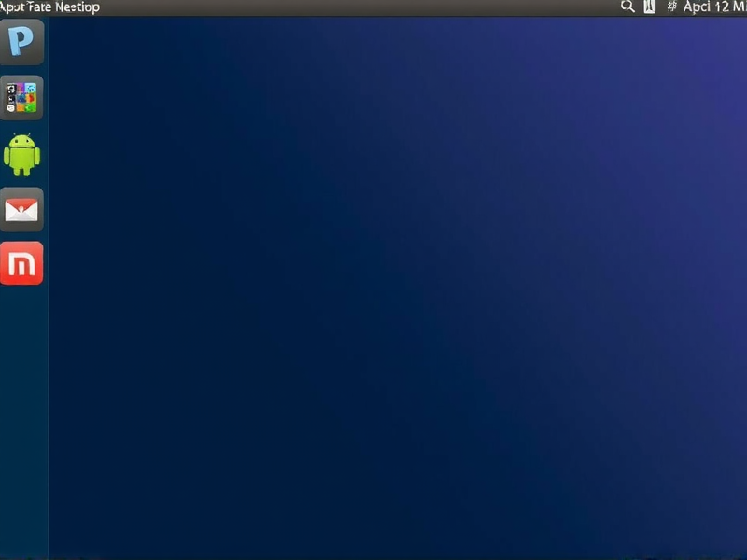The width and height of the screenshot is (747, 560).
Task: Open the notification icon beside the search glass
Action: click(x=648, y=8)
